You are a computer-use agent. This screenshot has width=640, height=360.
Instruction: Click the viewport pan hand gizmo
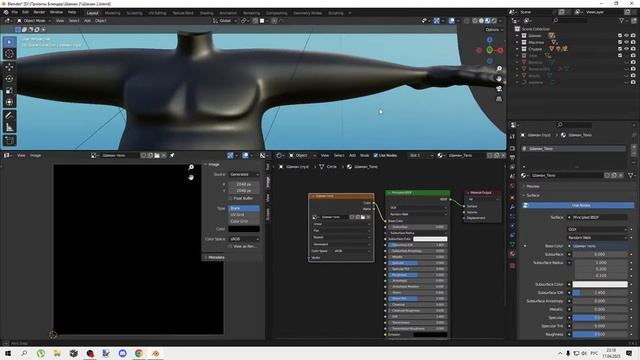[x=499, y=78]
